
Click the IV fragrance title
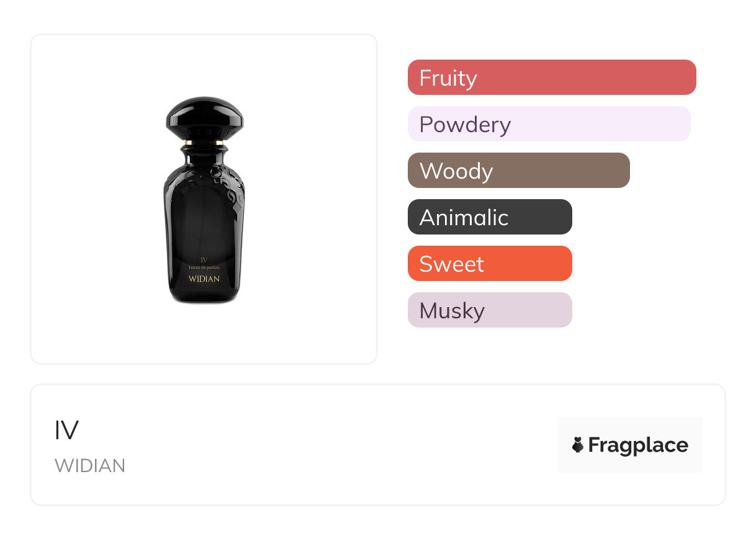[66, 431]
